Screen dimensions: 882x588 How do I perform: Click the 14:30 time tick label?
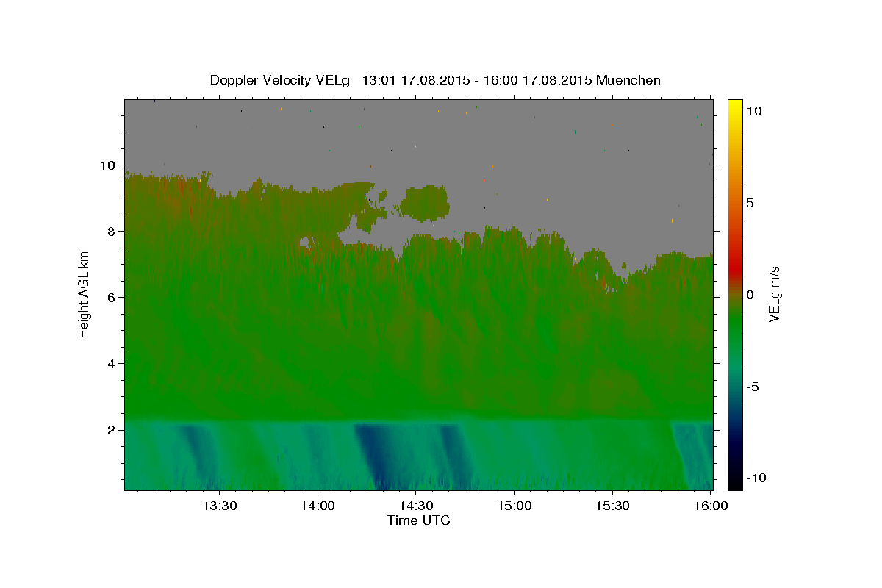pos(416,506)
